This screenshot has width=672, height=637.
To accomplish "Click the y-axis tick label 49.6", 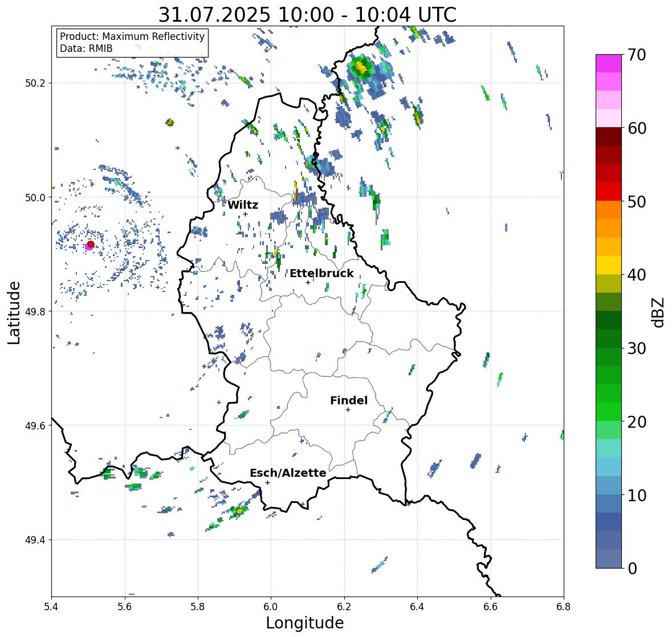I will tap(35, 425).
